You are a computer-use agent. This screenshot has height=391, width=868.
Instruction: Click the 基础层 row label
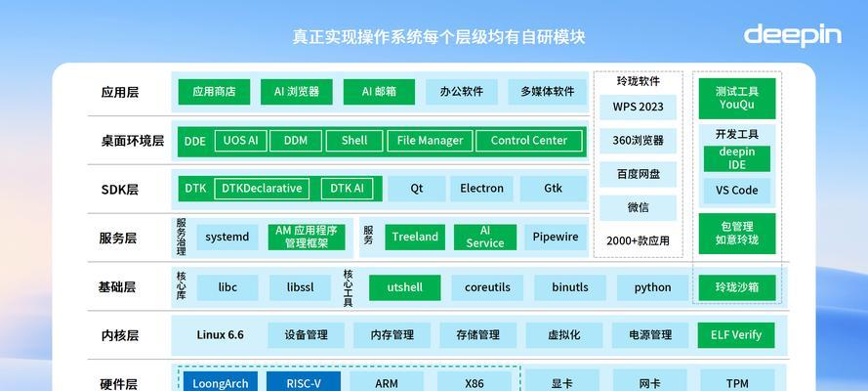117,287
